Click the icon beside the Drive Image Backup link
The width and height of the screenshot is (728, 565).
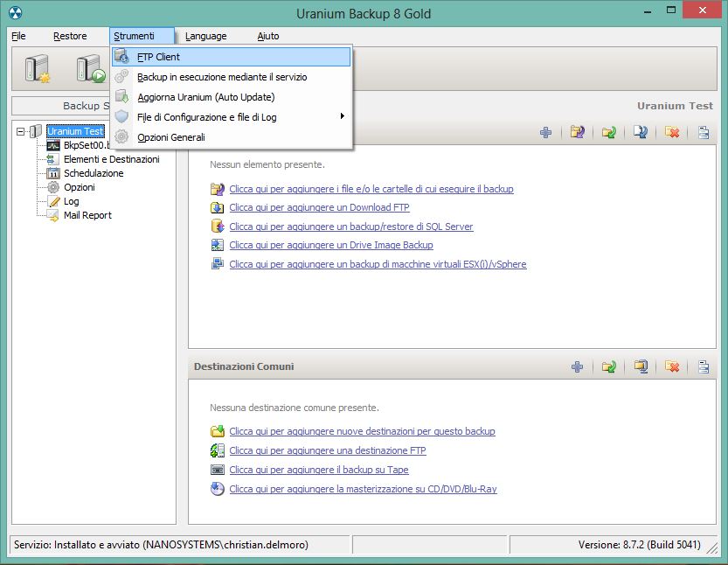coord(218,245)
